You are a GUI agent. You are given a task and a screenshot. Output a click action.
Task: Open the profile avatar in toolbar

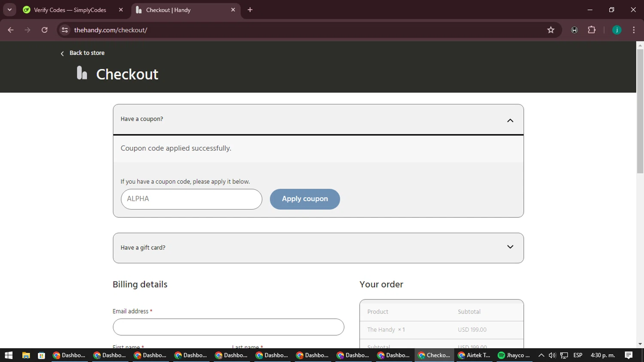617,30
